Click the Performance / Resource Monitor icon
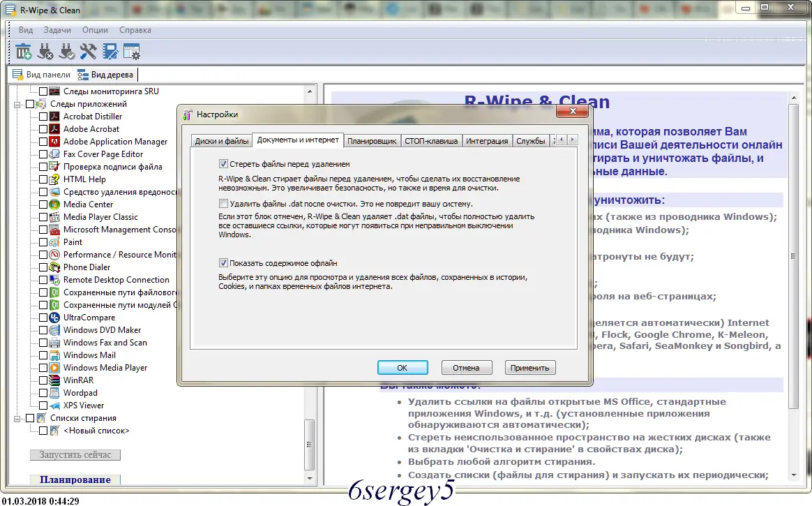The width and height of the screenshot is (812, 506). click(54, 255)
